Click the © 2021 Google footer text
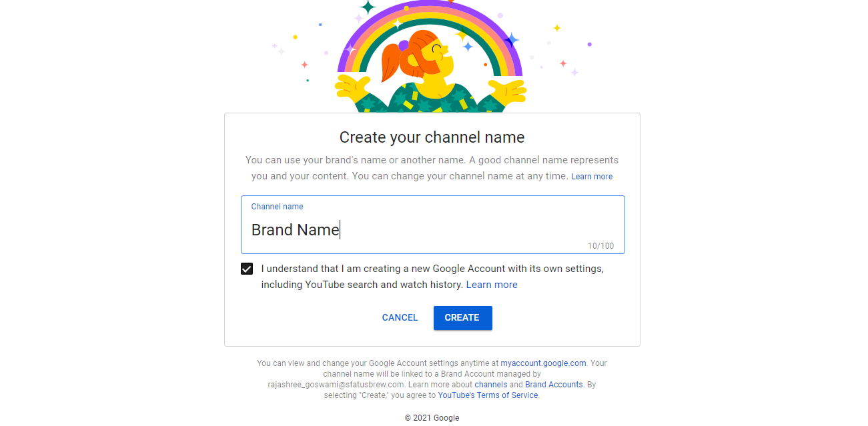Screen dimensions: 868x426 click(432, 418)
